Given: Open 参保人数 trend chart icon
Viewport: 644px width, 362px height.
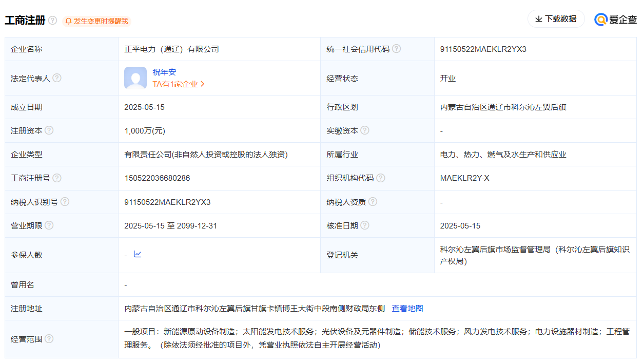Looking at the screenshot, I should [x=138, y=254].
